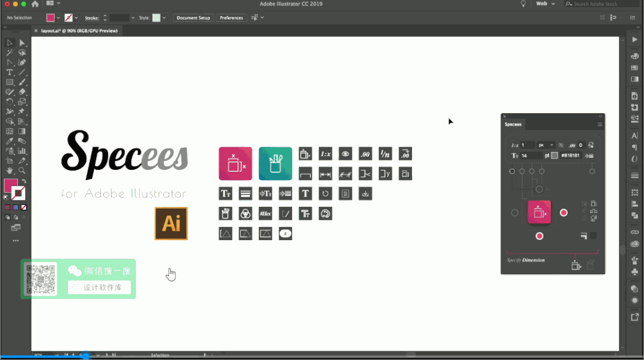The height and width of the screenshot is (360, 644).
Task: Click the #818181 hex color field
Action: tap(571, 156)
